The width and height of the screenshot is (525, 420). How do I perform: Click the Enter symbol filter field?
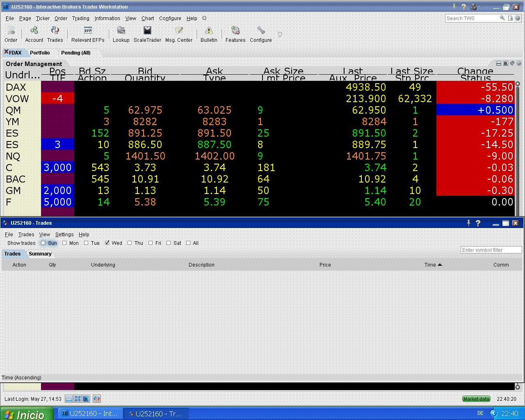pos(491,250)
